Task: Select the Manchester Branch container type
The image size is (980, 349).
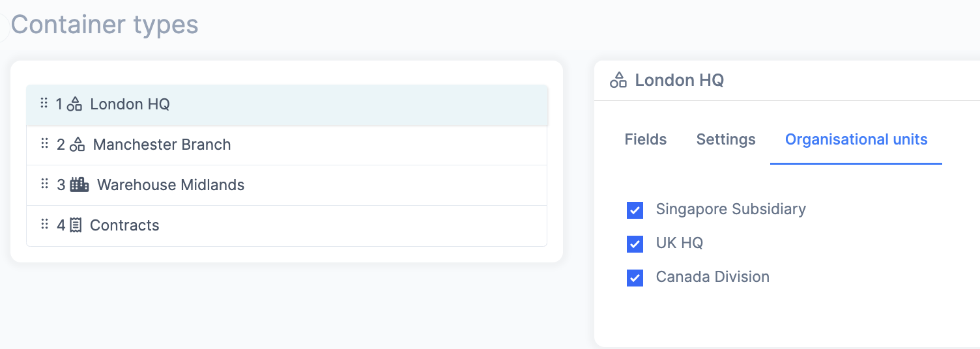Action: click(x=287, y=145)
